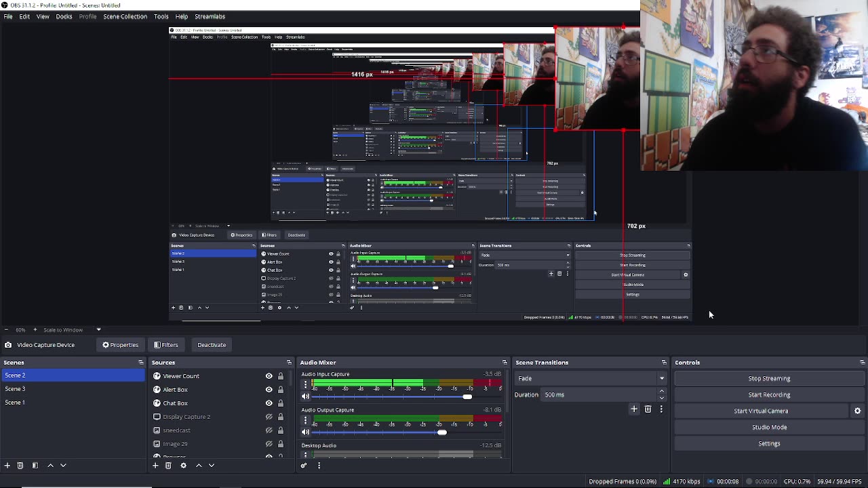Toggle lock on Alert Box source
The width and height of the screenshot is (868, 488).
point(280,390)
